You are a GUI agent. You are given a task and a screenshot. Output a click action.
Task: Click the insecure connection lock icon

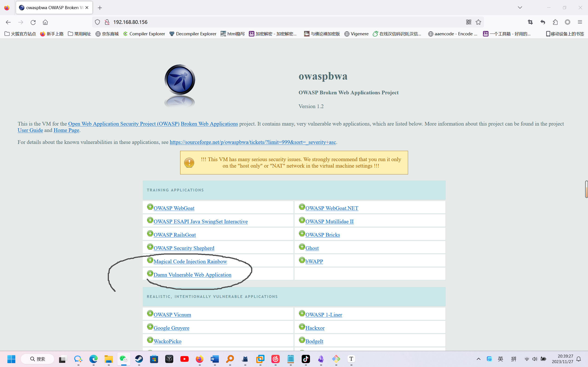point(107,22)
